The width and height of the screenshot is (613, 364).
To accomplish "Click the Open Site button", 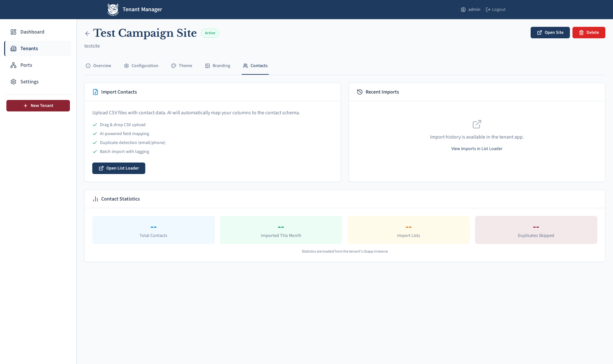I will (550, 33).
